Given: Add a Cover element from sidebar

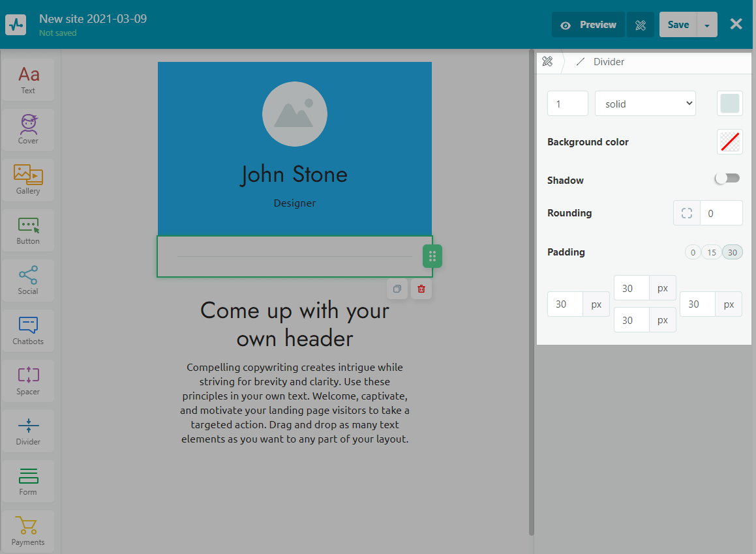Looking at the screenshot, I should (28, 130).
